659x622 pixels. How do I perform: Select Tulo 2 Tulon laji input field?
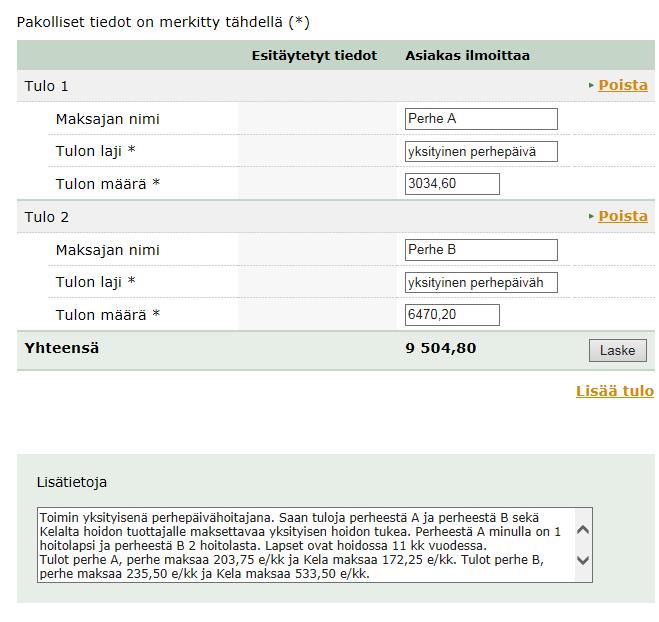(481, 283)
